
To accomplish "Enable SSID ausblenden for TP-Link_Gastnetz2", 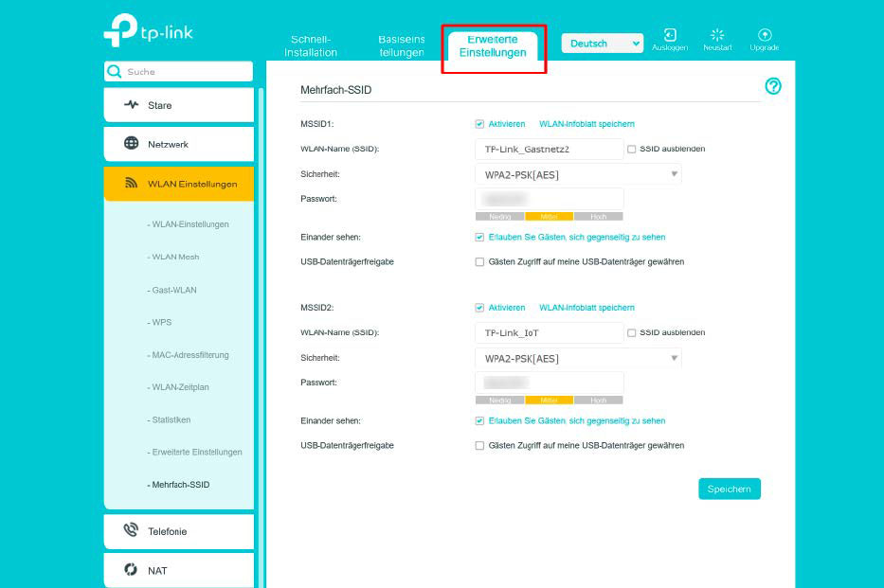I will [631, 148].
